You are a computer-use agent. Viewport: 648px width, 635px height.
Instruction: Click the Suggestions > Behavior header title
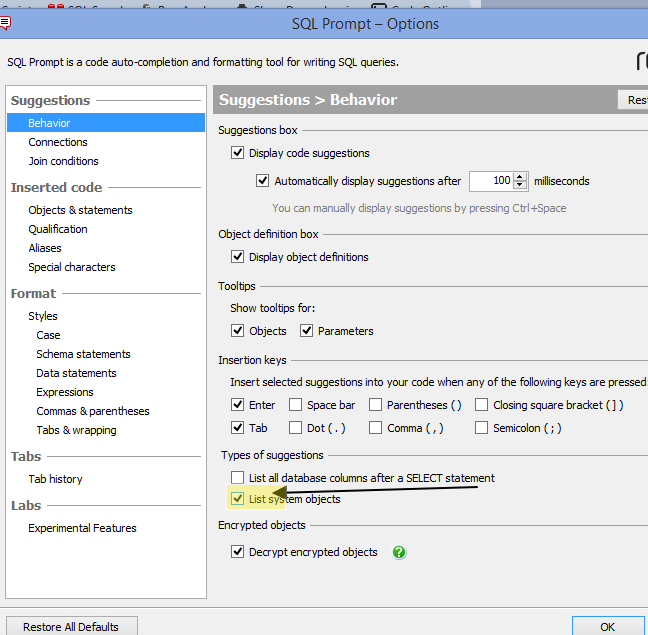pos(308,100)
